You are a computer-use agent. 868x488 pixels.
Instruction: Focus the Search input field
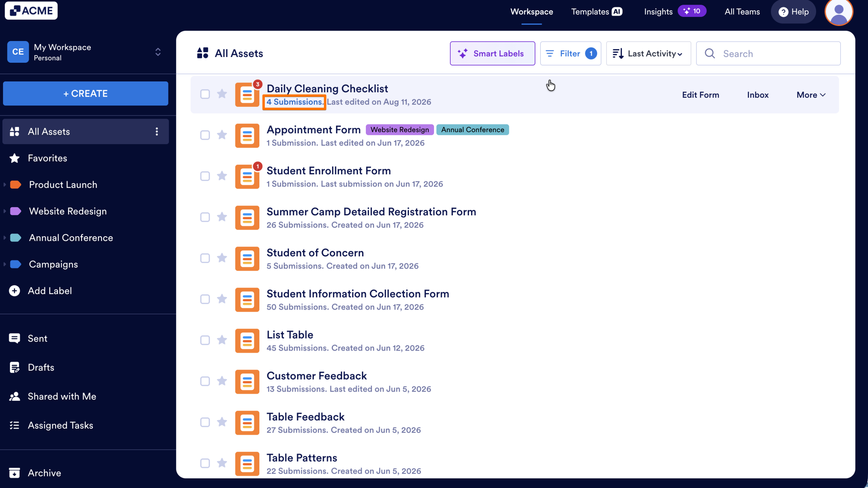[x=768, y=54]
